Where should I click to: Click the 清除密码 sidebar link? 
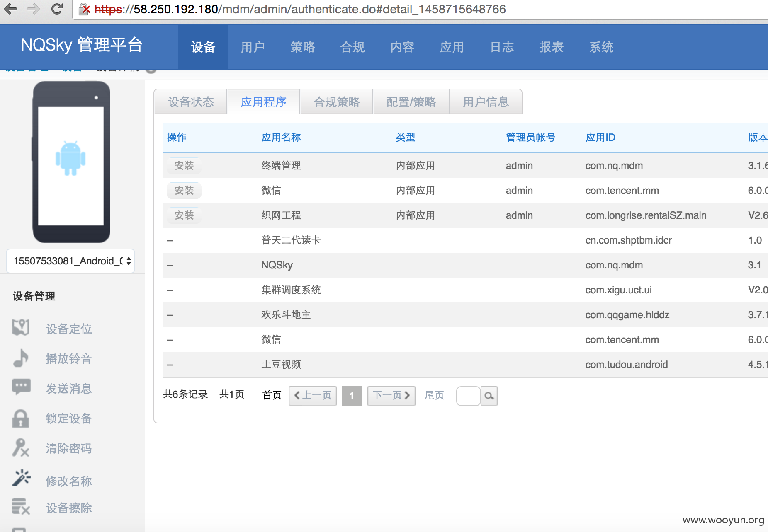click(69, 448)
